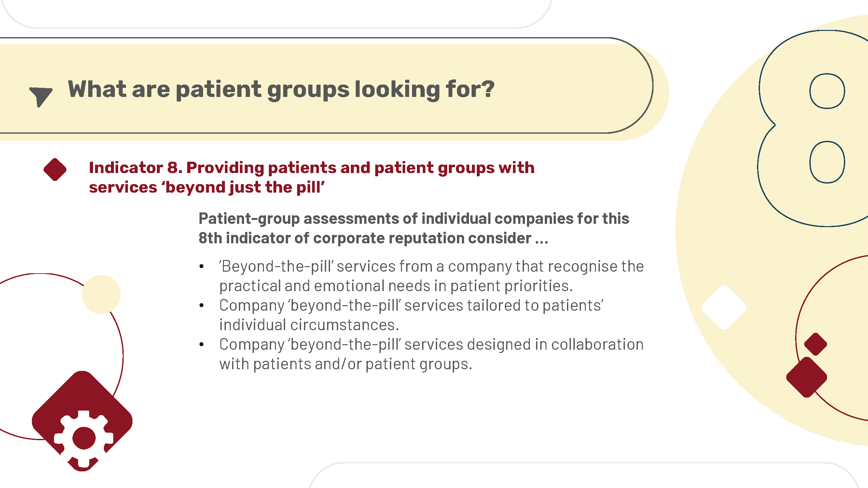The width and height of the screenshot is (868, 488).
Task: Click the thin red circle outline at left
Action: point(62,356)
